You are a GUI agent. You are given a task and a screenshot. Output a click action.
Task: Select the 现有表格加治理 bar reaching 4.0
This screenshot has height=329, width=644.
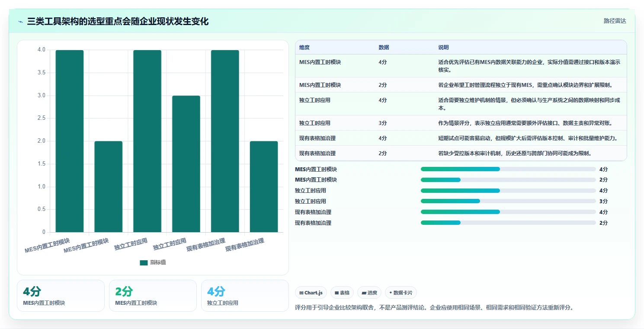click(x=225, y=141)
